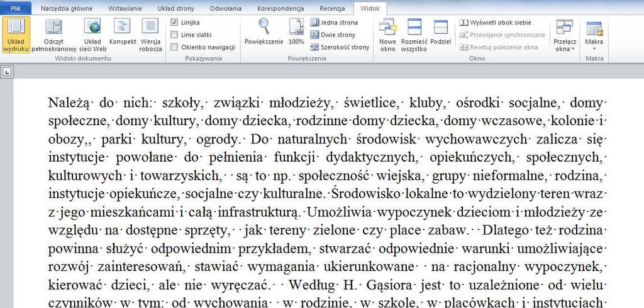This screenshot has width=644, height=308.
Task: Open Odczyt pełnoekranowy reading view
Action: point(54,35)
